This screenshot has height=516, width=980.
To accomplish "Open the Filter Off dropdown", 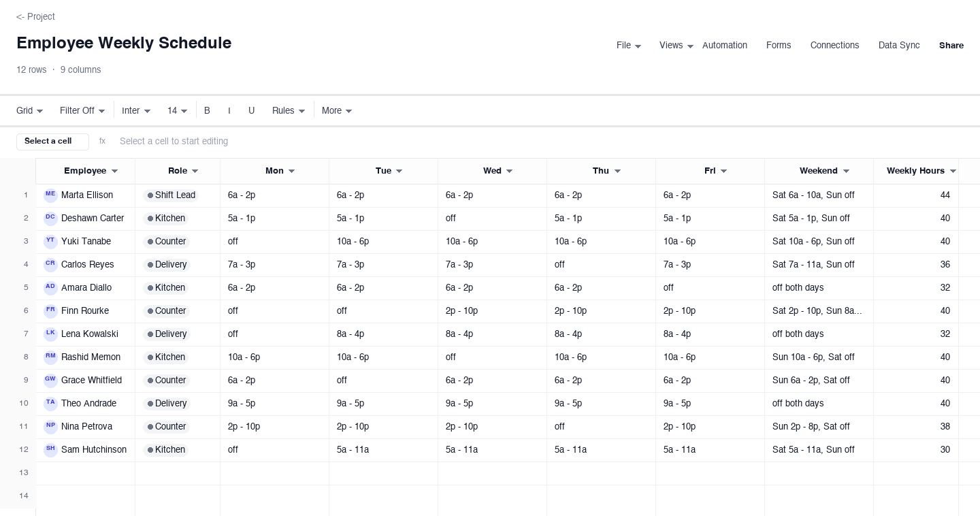I will [x=82, y=111].
